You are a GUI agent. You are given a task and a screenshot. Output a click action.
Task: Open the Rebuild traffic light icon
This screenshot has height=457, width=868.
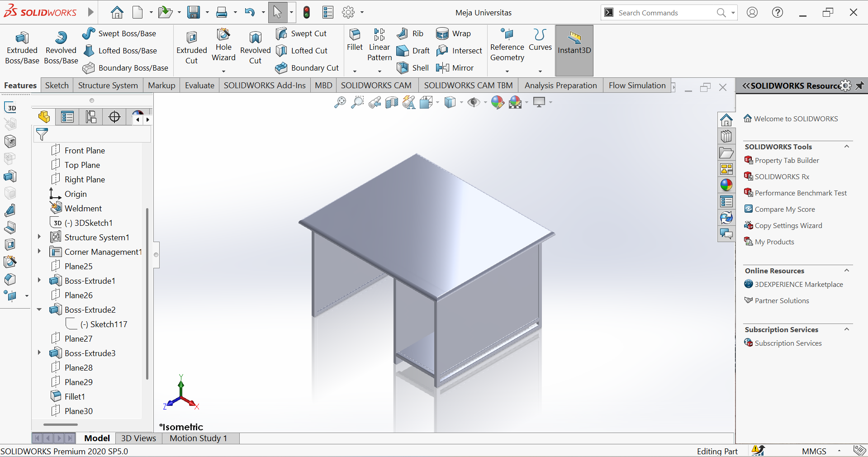point(307,12)
